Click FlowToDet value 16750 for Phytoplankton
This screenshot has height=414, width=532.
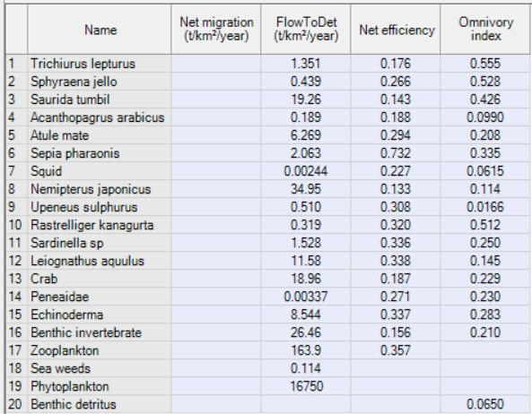306,387
